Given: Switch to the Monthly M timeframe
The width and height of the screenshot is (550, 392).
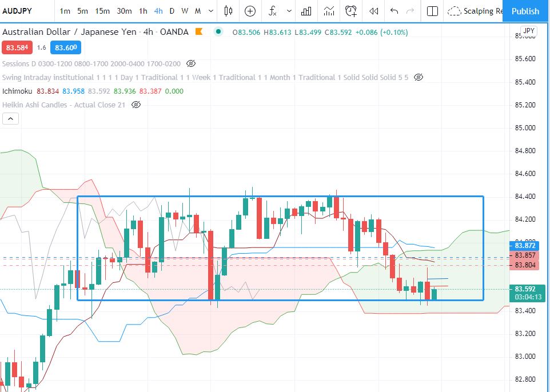Looking at the screenshot, I should (x=198, y=11).
